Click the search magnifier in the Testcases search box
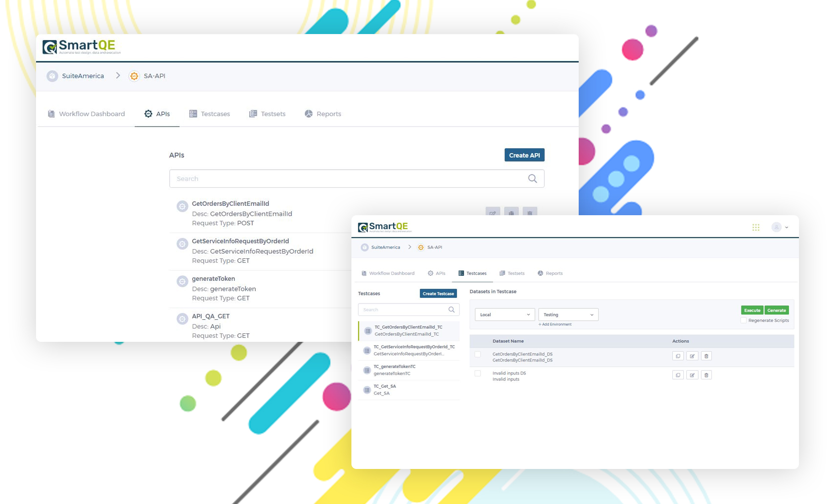Viewport: 839px width, 504px height. click(x=452, y=310)
